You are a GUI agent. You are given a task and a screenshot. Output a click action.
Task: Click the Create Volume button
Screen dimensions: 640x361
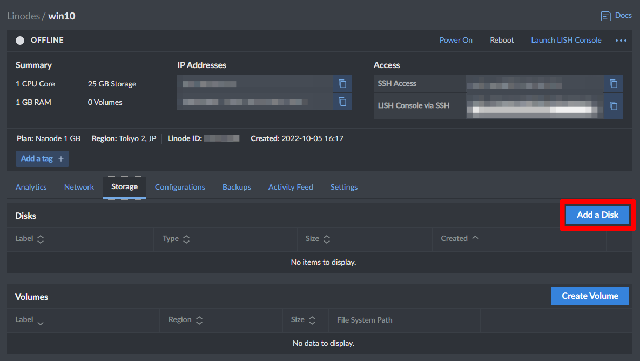point(590,296)
